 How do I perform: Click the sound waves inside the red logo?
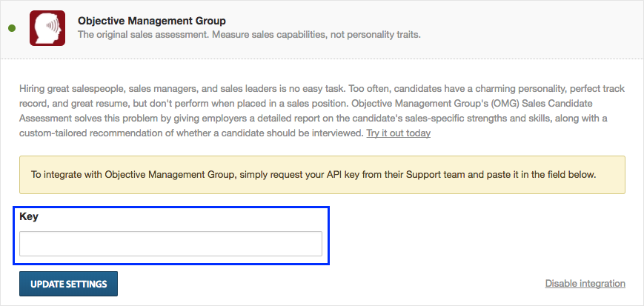click(51, 25)
